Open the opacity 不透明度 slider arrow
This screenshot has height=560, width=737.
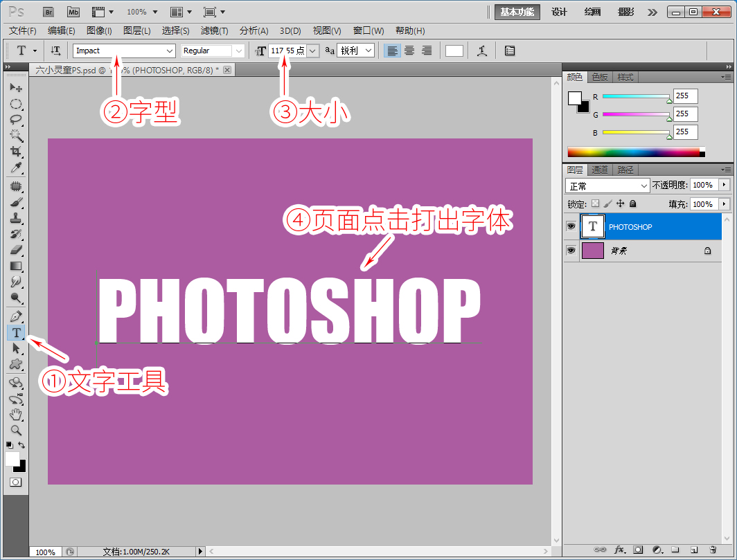(x=725, y=185)
